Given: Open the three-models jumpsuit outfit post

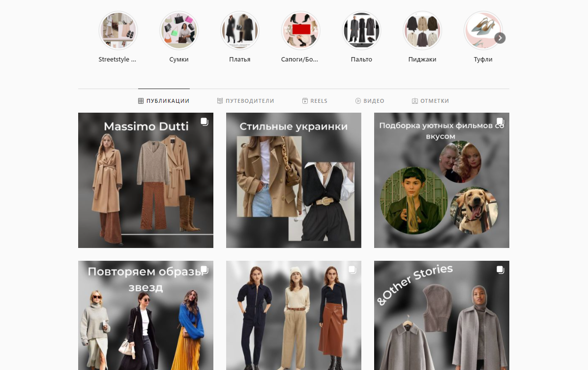Looking at the screenshot, I should (294, 315).
